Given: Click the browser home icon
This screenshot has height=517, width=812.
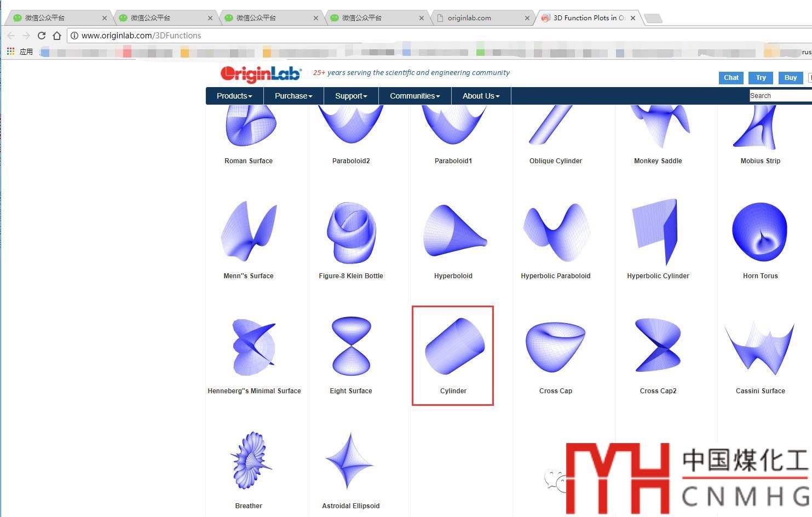Looking at the screenshot, I should [x=57, y=36].
